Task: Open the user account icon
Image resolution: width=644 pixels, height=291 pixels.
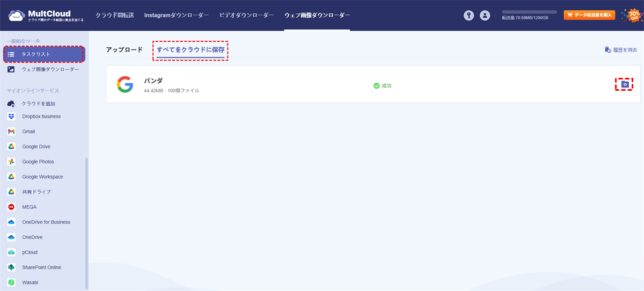Action: [x=485, y=16]
